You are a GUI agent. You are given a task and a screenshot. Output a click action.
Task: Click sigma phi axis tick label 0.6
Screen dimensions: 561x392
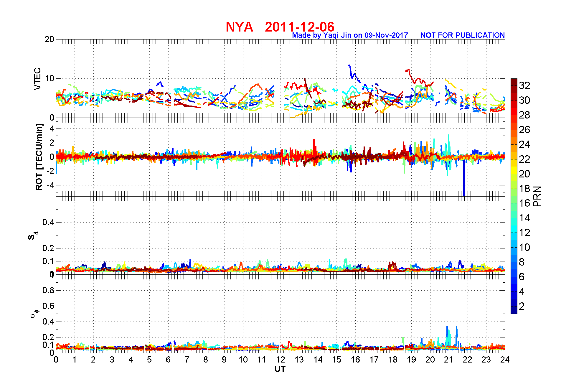point(49,306)
